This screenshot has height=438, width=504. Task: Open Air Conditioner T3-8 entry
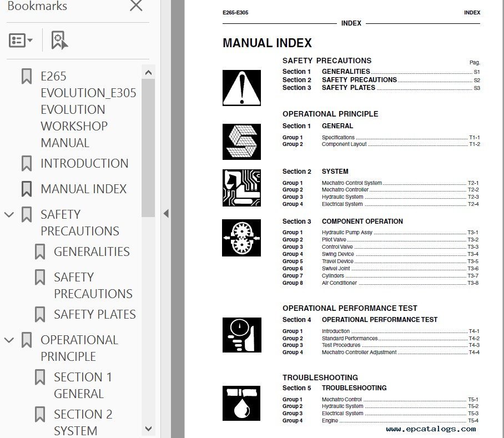381,283
